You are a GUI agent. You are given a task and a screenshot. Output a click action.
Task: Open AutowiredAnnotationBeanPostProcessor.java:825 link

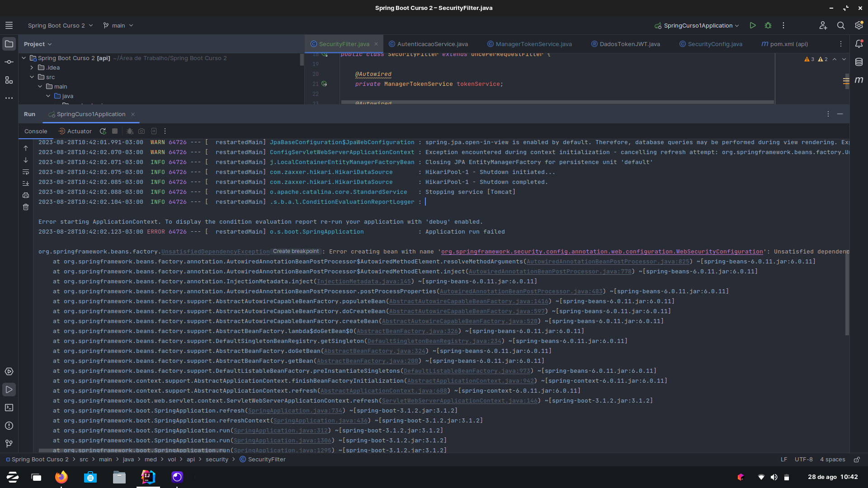608,262
